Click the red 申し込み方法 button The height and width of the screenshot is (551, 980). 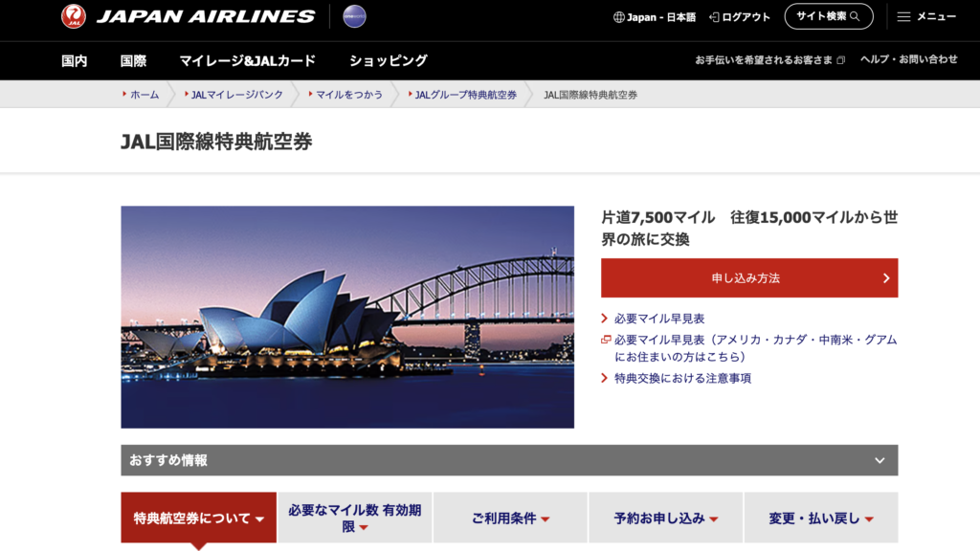click(x=748, y=278)
